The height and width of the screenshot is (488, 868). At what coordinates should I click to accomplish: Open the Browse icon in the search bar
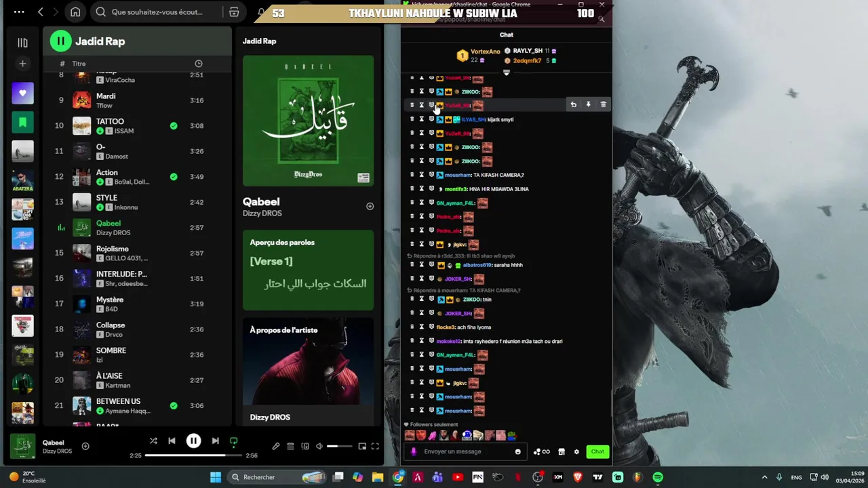click(x=234, y=12)
